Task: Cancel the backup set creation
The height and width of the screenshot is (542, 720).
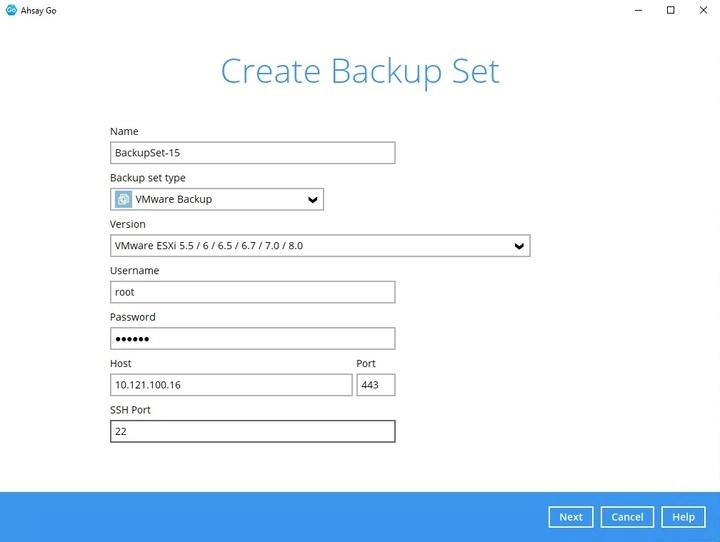Action: [627, 517]
